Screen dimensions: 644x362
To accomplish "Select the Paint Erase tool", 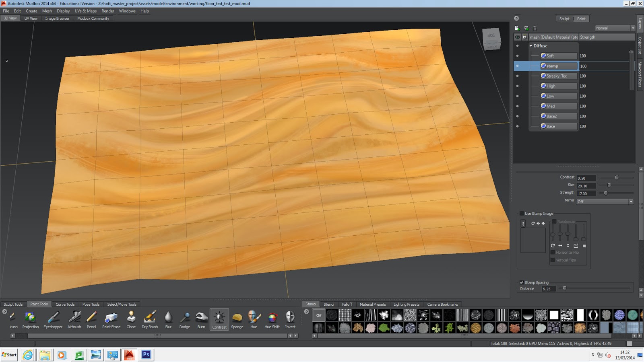I will click(111, 320).
